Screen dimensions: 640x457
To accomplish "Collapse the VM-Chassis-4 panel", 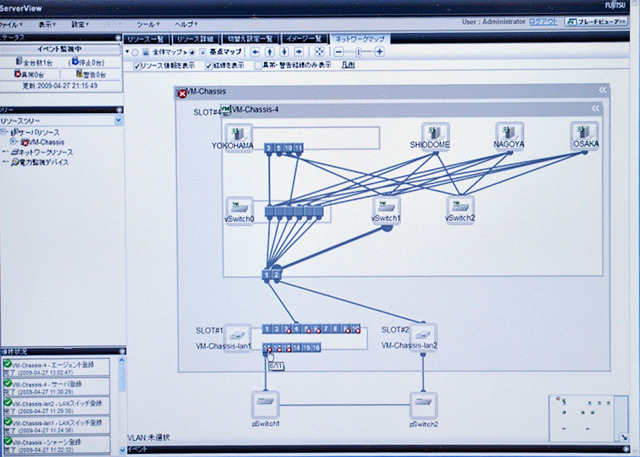I will pos(596,109).
